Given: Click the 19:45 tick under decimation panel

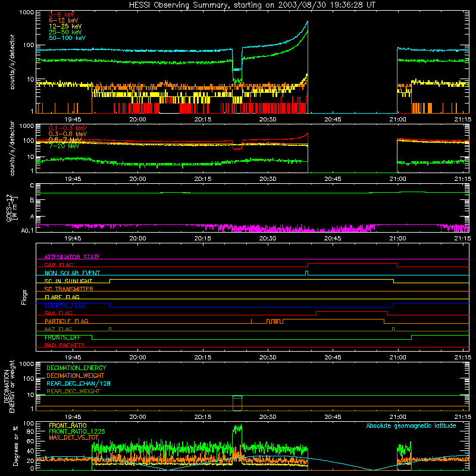Looking at the screenshot, I should click(73, 417).
